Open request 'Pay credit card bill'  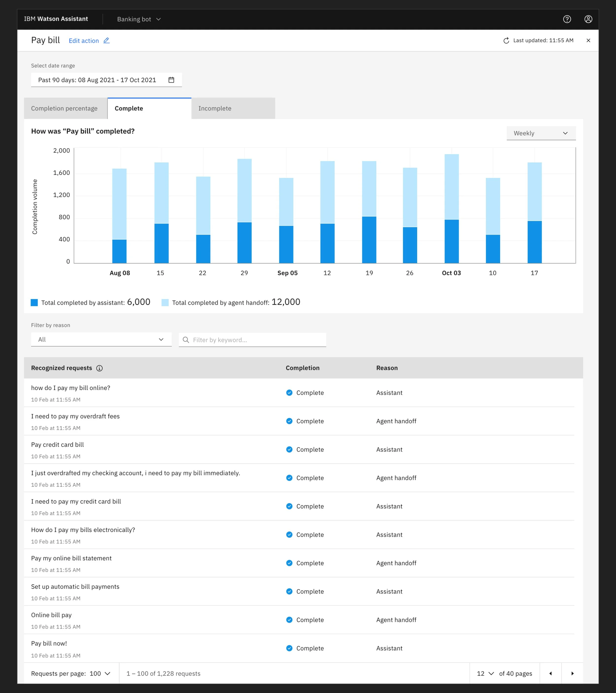pyautogui.click(x=58, y=444)
